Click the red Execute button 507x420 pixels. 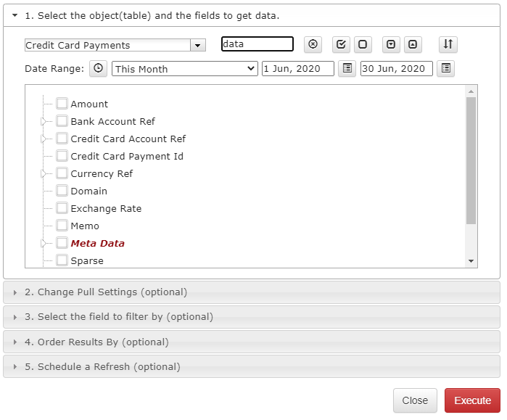click(472, 400)
